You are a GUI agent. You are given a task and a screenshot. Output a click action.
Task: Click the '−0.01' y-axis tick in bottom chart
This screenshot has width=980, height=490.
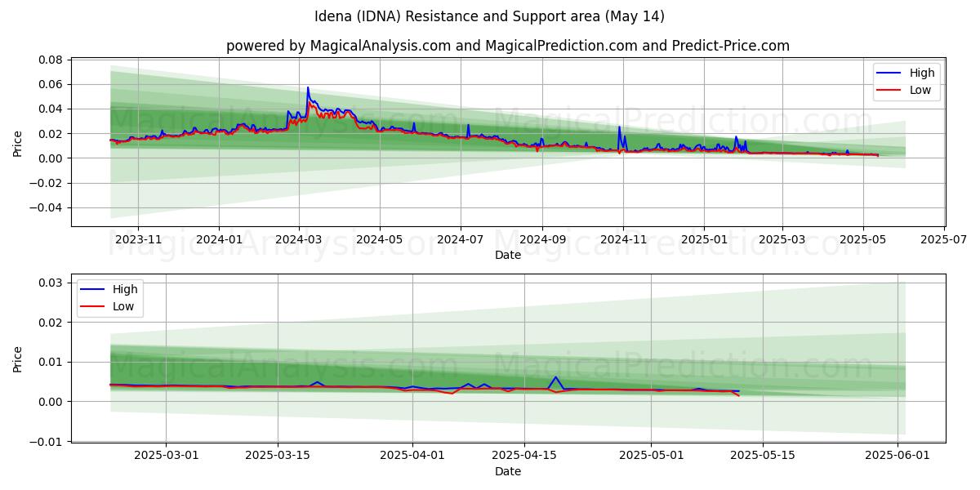click(x=46, y=442)
